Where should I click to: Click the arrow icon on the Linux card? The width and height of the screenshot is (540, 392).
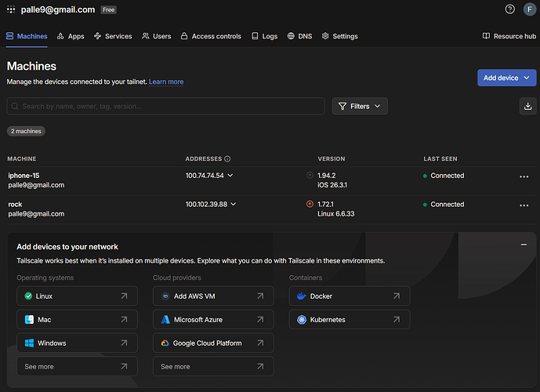pyautogui.click(x=124, y=296)
